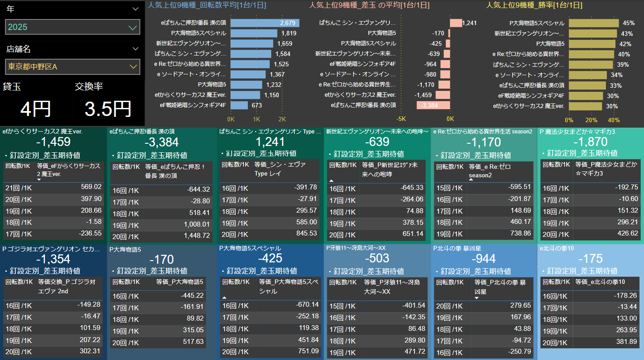Click the 人気上位9機種_回転数平均 chart title
Screen dimensions: 644x360
point(207,5)
